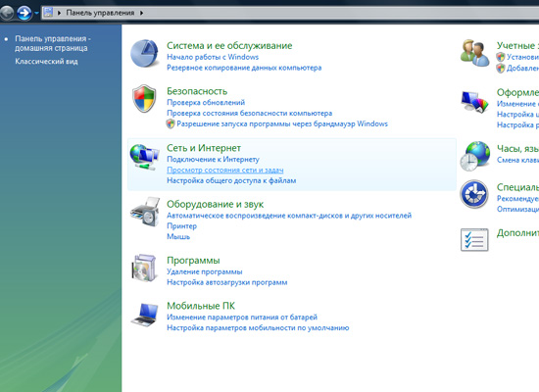Click the Control Panel address bar icon
539x392 pixels.
(48, 13)
